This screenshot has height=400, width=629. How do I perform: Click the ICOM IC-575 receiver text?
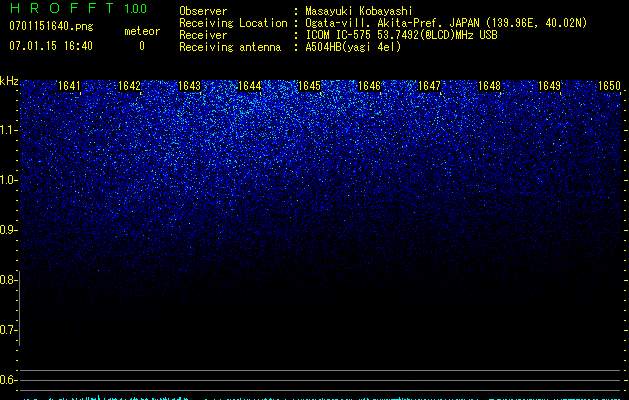coord(401,35)
